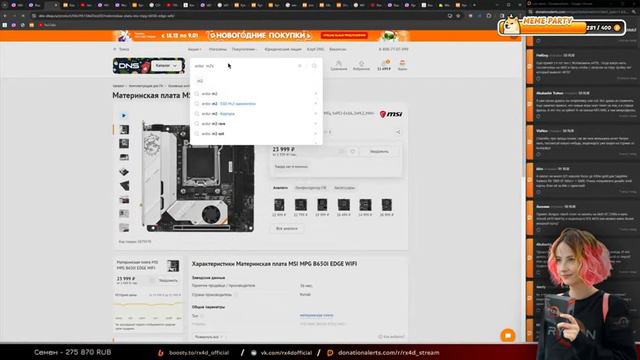Viewport: 640px width, 360px height.
Task: Open the Новогодние покупки promo banner
Action: [x=260, y=36]
